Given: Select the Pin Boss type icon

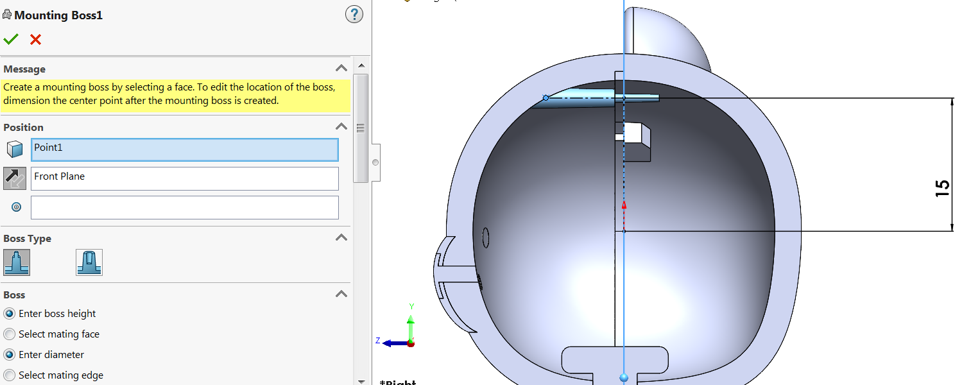Looking at the screenshot, I should pyautogui.click(x=16, y=262).
